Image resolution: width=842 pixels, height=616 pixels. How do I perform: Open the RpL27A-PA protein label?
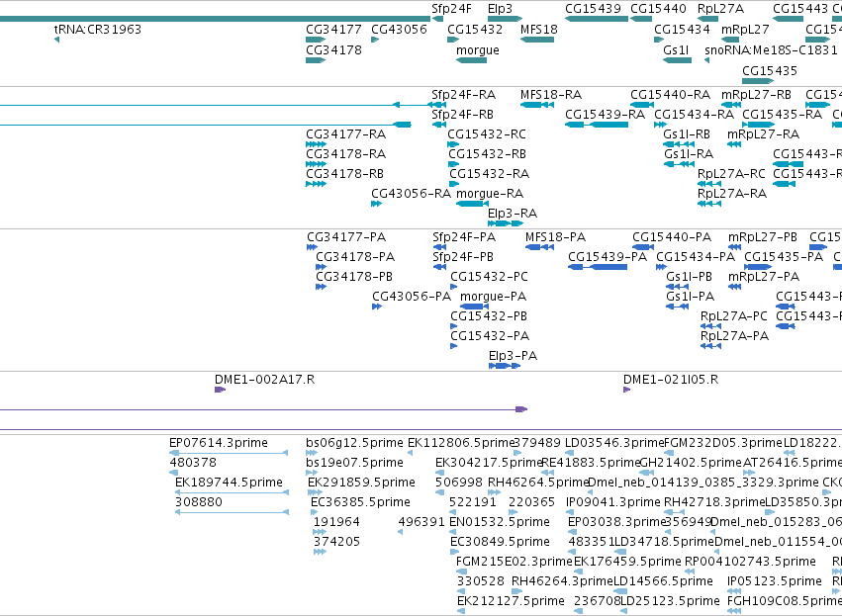pos(734,336)
